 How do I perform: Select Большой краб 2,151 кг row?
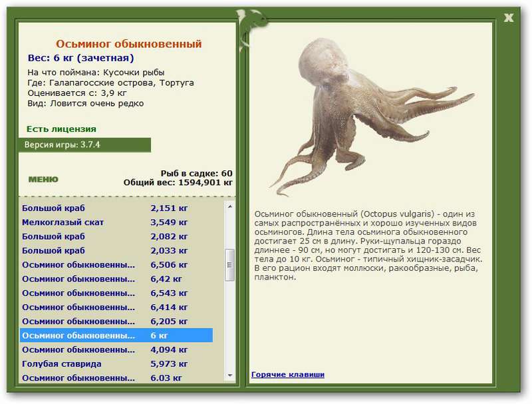click(116, 208)
